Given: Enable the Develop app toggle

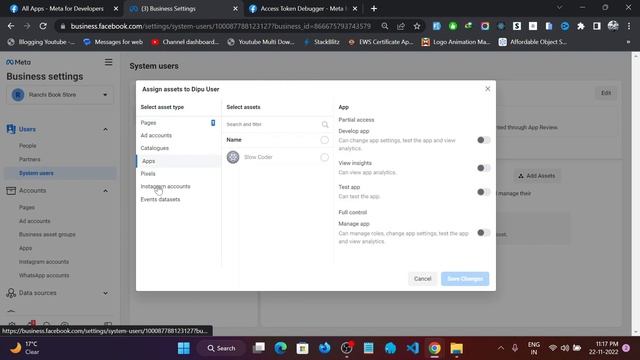Looking at the screenshot, I should tap(483, 140).
